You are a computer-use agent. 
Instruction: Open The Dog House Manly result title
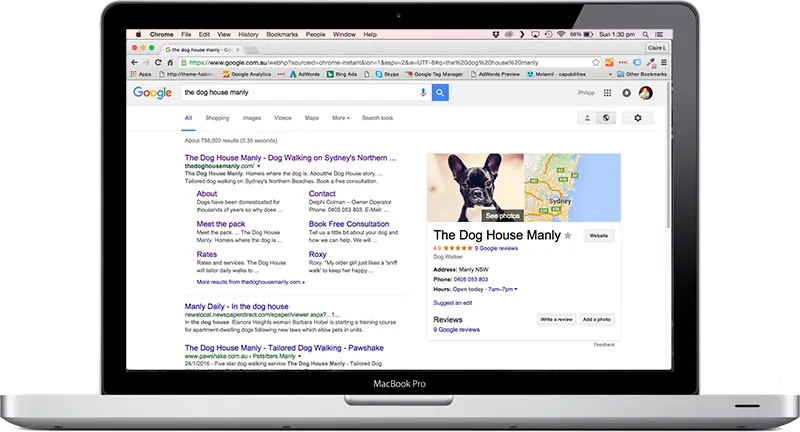[290, 158]
